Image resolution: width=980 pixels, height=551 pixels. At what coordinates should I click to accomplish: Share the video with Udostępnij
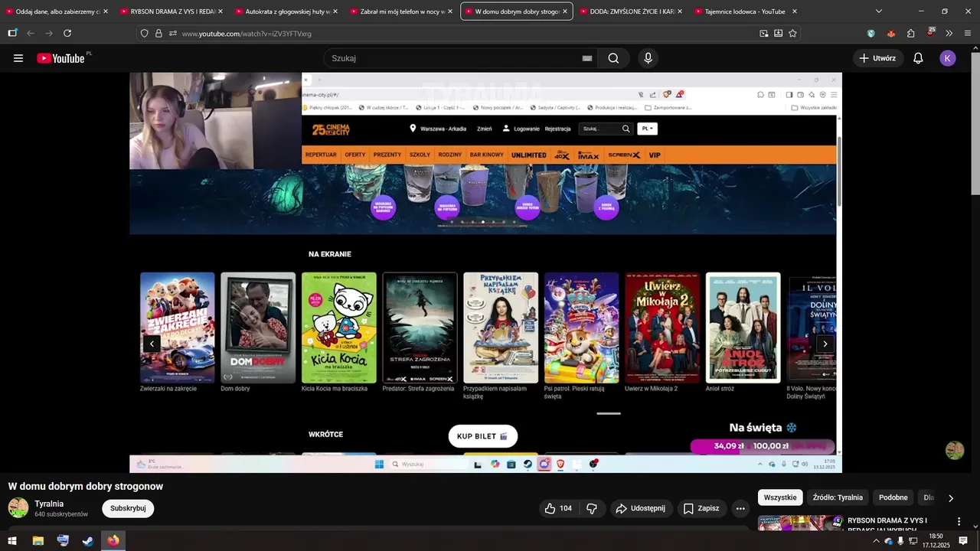(641, 508)
